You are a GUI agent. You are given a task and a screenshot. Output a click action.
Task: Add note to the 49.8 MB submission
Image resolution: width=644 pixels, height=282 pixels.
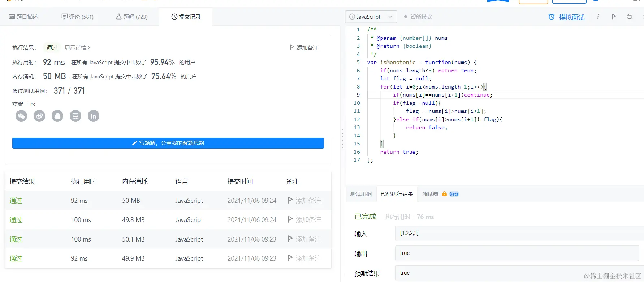click(x=304, y=219)
